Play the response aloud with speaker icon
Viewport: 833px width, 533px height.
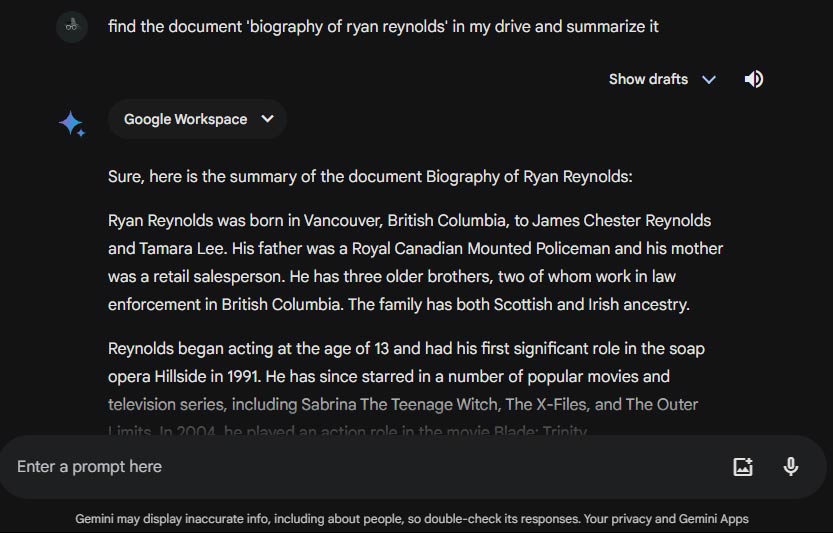click(x=754, y=79)
